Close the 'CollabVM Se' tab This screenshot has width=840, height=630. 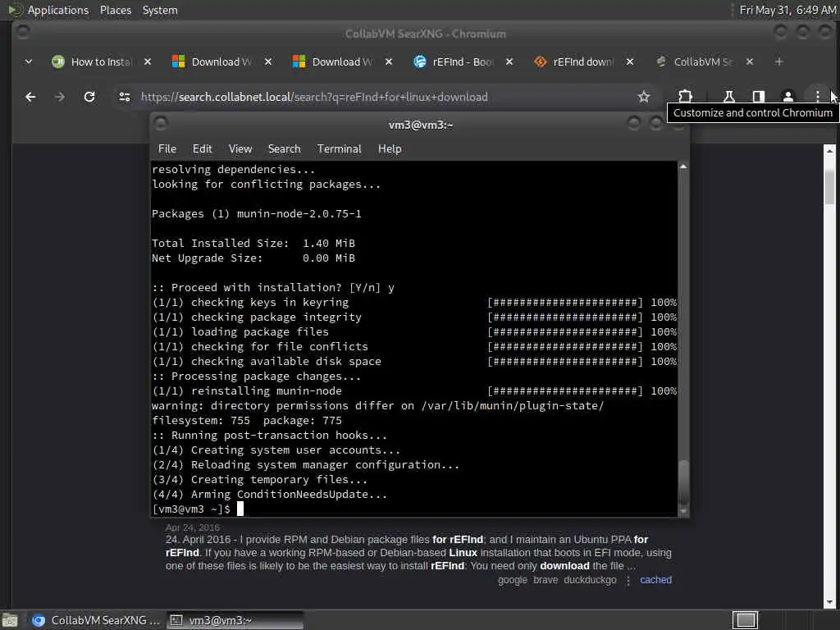click(750, 62)
